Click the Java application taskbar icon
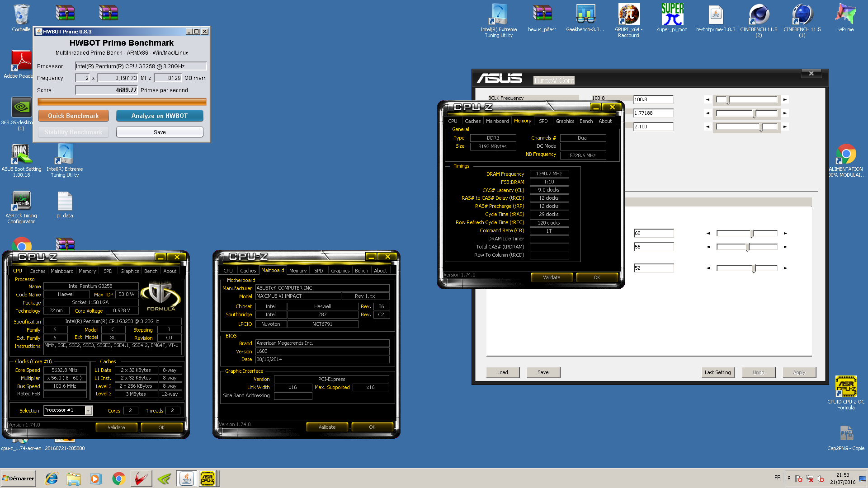 tap(186, 479)
